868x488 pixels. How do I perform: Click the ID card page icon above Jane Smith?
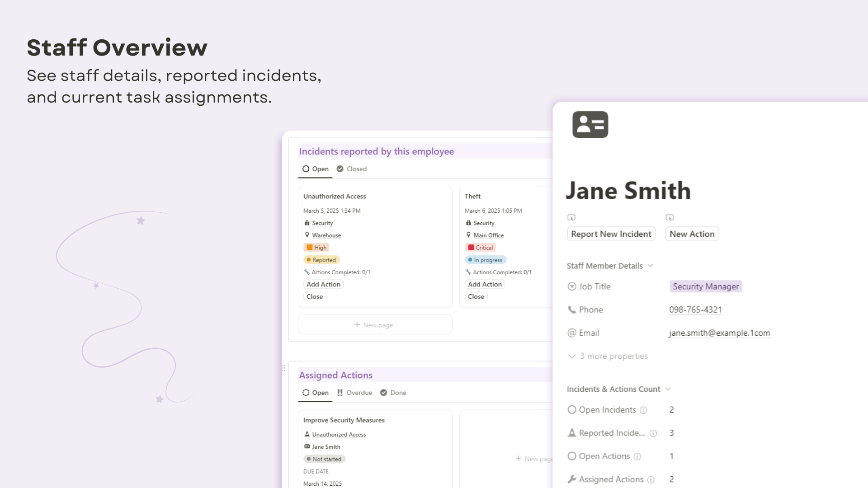[590, 124]
